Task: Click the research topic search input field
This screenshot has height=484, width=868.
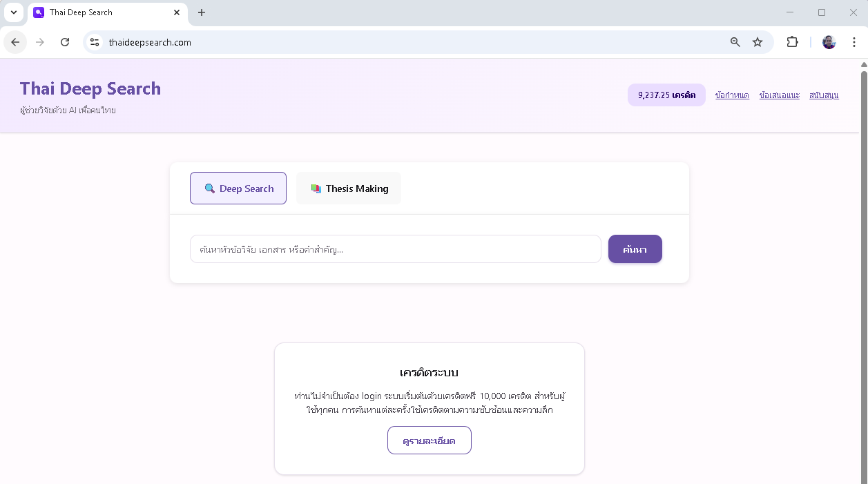Action: coord(395,249)
